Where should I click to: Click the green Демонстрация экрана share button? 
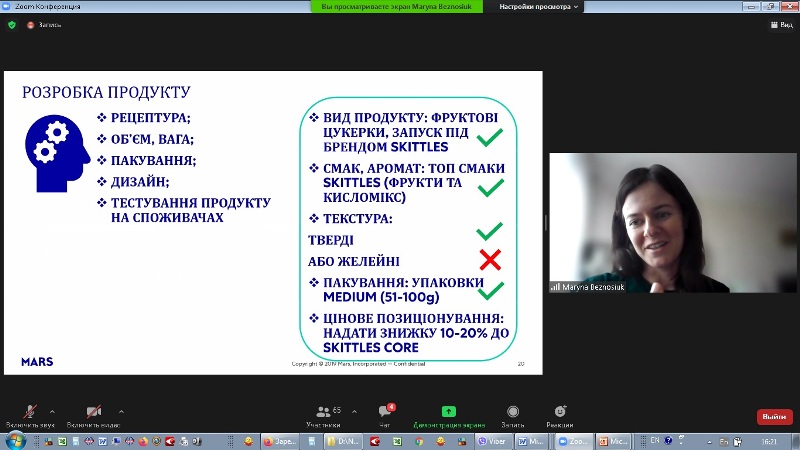pos(448,416)
